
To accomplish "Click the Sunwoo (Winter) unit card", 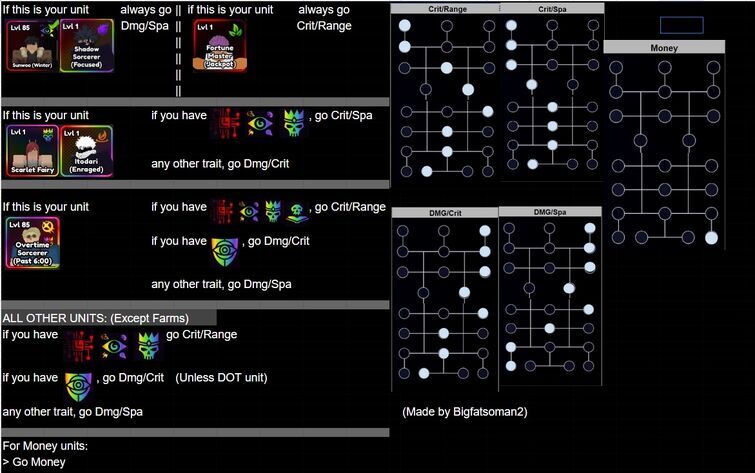I will [32, 46].
